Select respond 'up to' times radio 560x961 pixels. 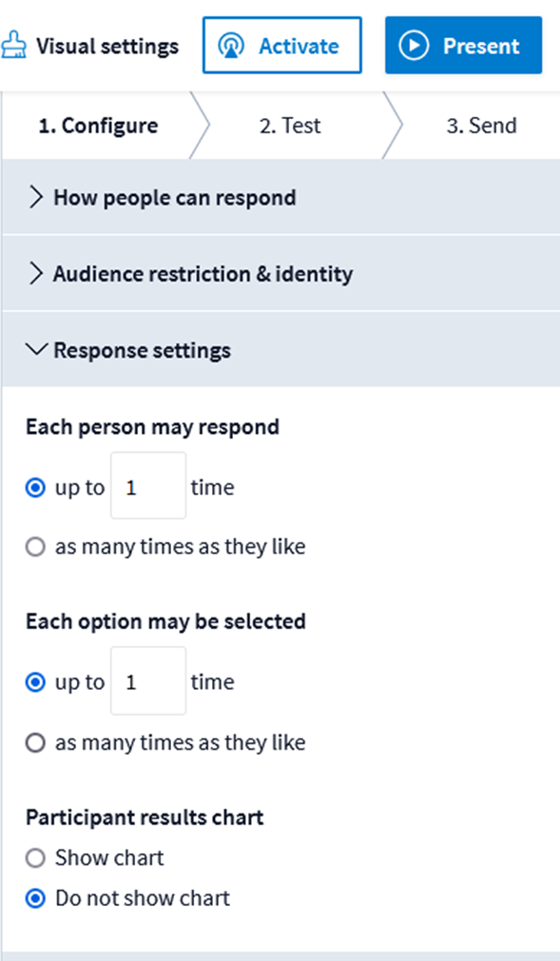[x=35, y=488]
